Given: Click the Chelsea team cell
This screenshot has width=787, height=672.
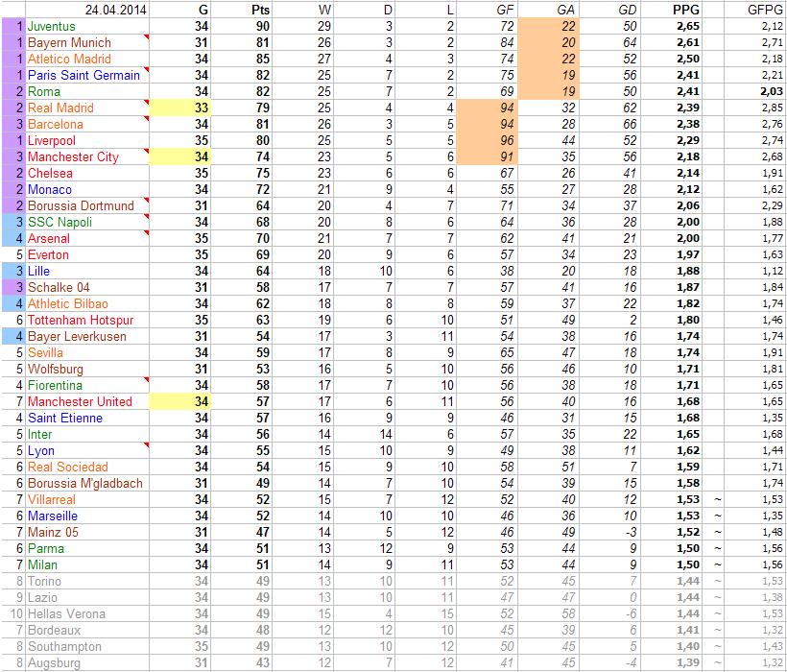Looking at the screenshot, I should point(87,173).
